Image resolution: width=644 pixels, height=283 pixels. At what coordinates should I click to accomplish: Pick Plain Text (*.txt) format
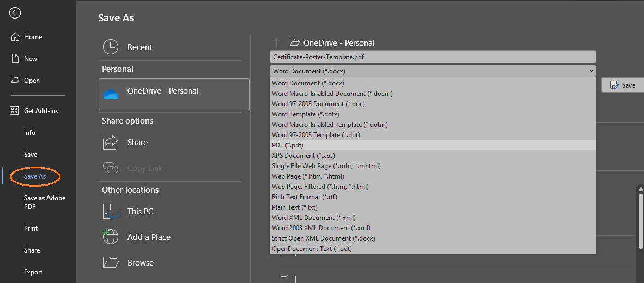tap(433, 207)
